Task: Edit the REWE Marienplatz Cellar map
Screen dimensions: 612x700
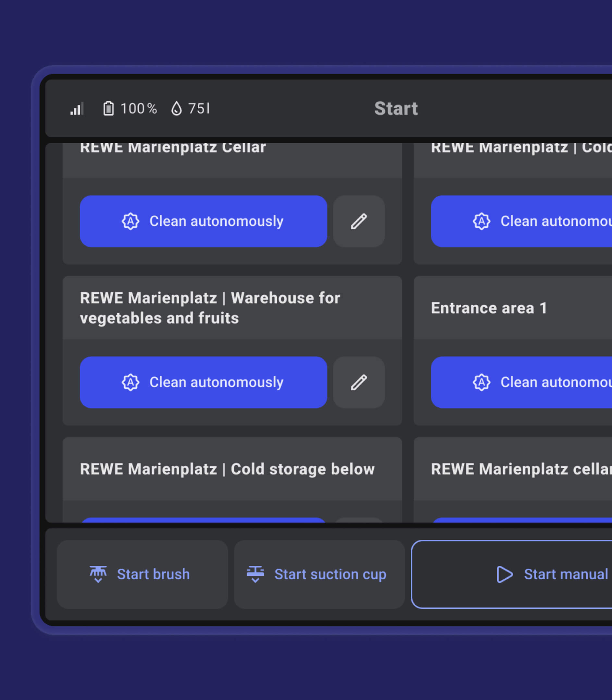Action: pos(359,221)
